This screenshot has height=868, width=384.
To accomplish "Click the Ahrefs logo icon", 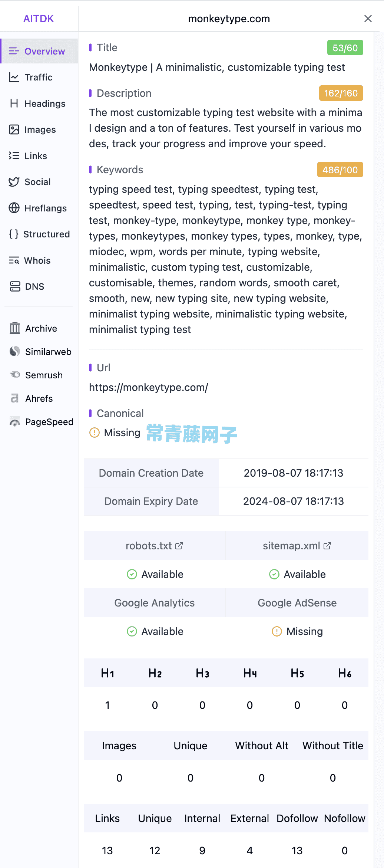I will click(x=15, y=398).
